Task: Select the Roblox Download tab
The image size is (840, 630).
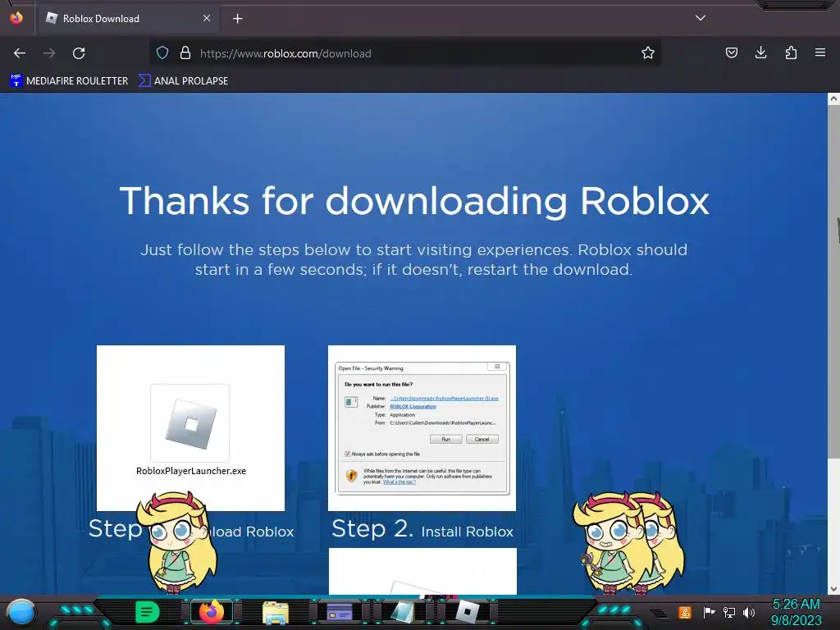Action: (x=129, y=19)
